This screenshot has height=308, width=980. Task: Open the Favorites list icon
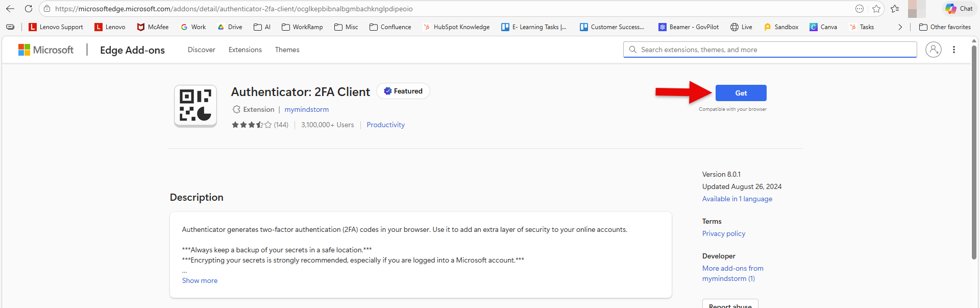895,9
